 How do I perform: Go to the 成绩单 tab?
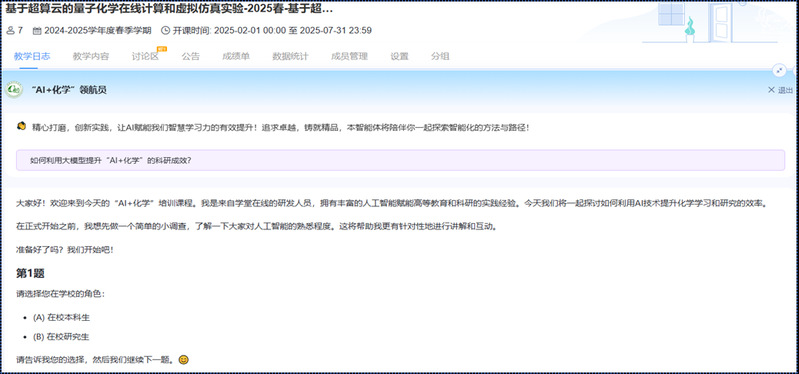coord(236,57)
